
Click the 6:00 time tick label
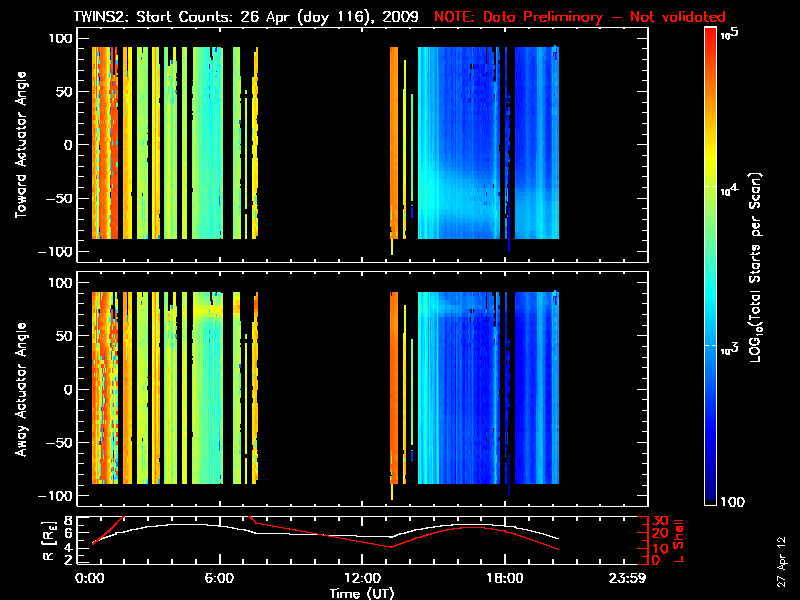tap(218, 579)
